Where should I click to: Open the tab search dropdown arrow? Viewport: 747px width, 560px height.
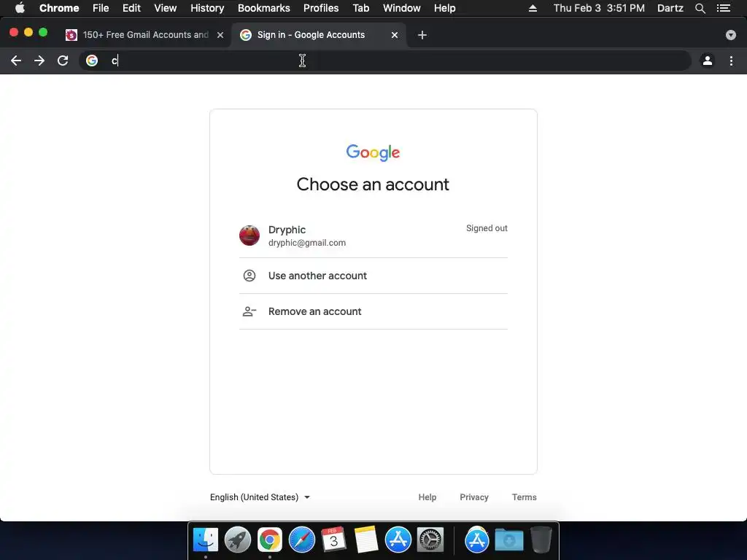[731, 35]
